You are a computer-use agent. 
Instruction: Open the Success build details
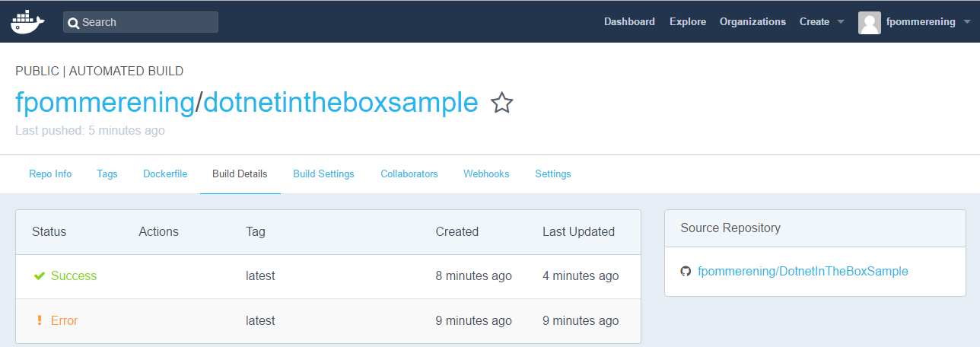pos(74,276)
